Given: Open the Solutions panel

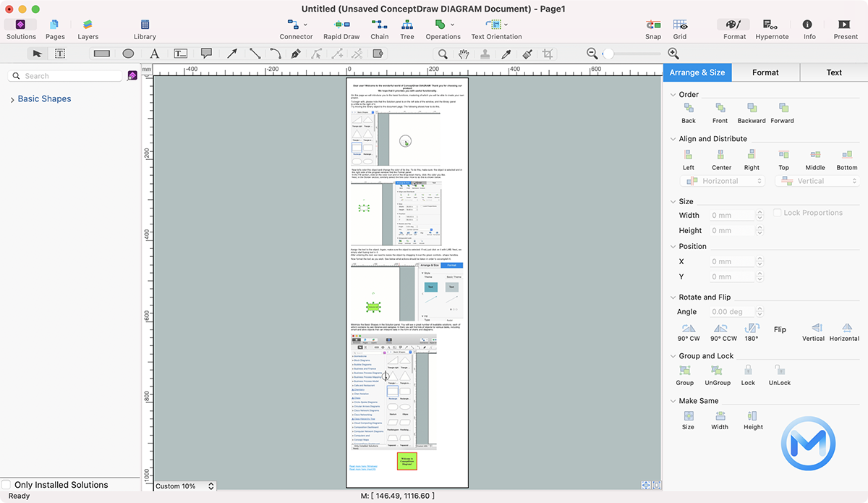Looking at the screenshot, I should pyautogui.click(x=21, y=29).
